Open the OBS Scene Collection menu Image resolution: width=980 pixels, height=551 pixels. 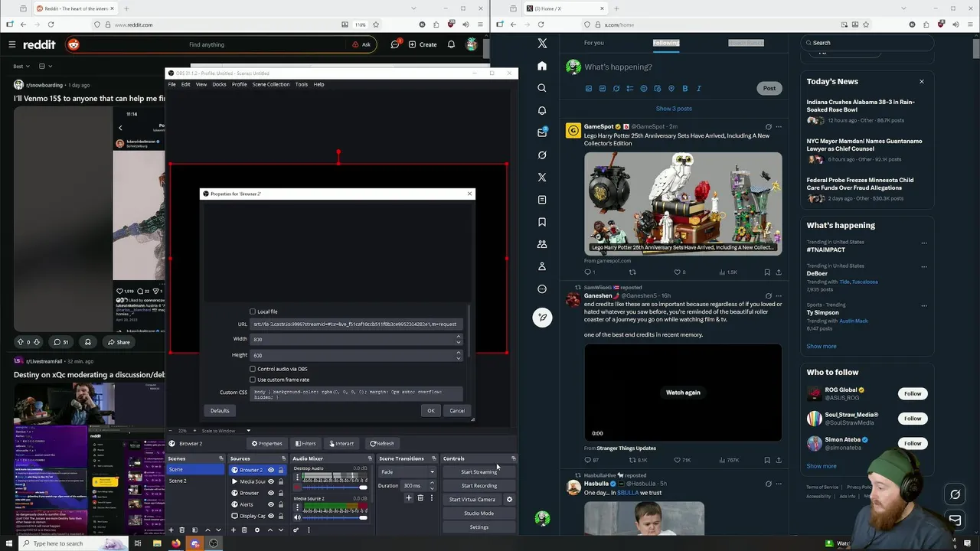pyautogui.click(x=271, y=84)
